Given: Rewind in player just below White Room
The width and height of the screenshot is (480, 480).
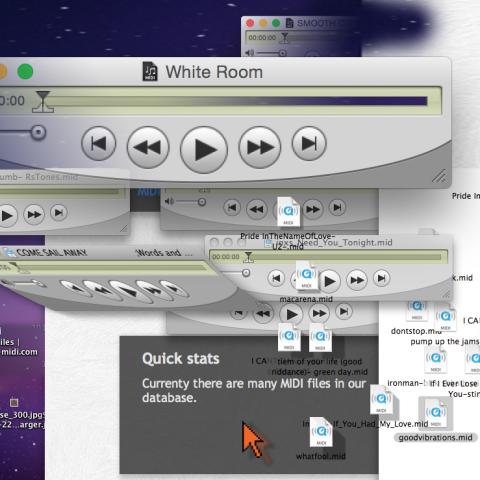Looking at the screenshot, I should (x=257, y=209).
